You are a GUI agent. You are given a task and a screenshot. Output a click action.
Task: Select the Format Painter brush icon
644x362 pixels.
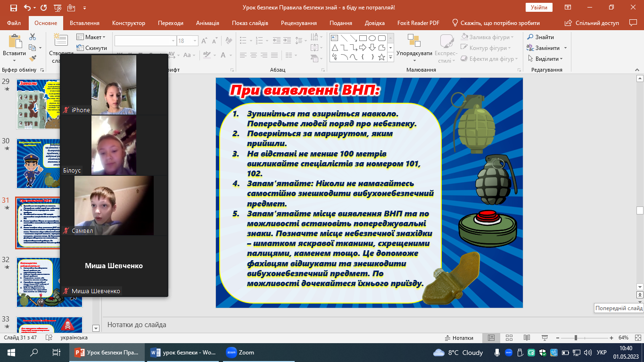tap(33, 58)
